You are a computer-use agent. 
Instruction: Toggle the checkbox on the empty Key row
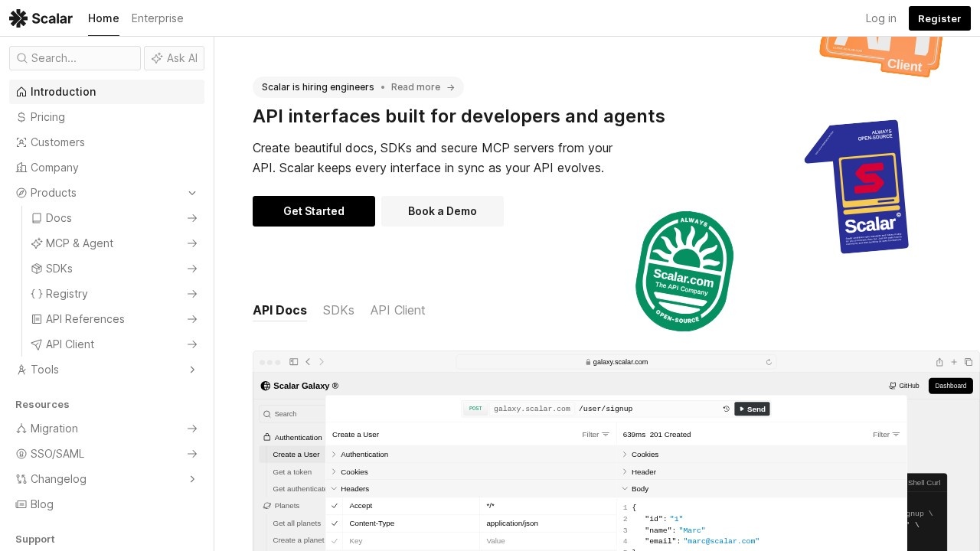point(335,541)
